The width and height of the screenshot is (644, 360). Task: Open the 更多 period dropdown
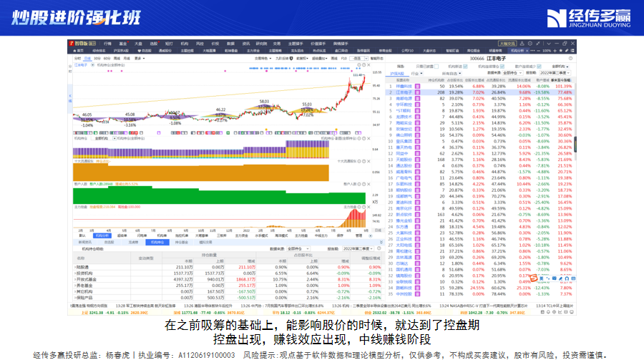pos(140,59)
